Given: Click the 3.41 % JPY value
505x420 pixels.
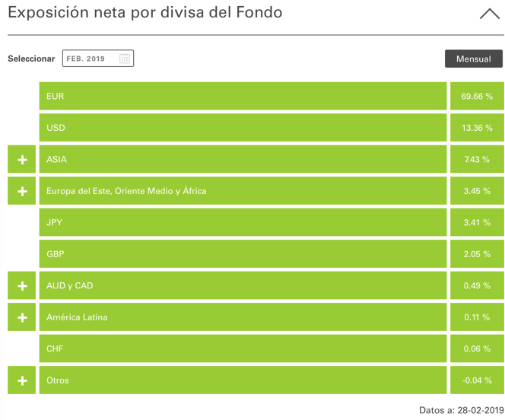Looking at the screenshot, I should (x=477, y=223).
